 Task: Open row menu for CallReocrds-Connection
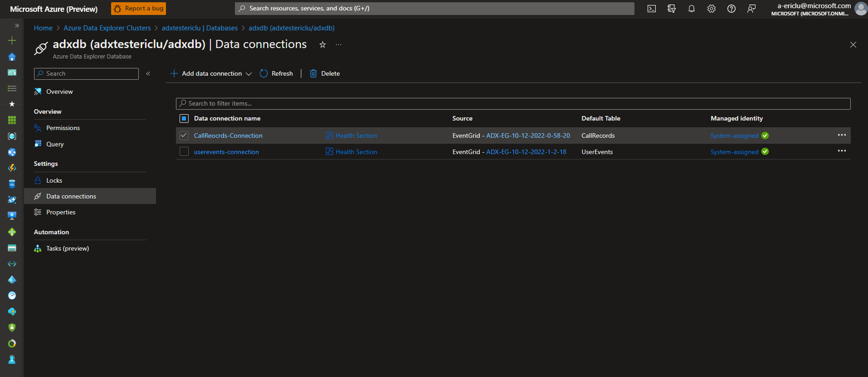coord(842,135)
